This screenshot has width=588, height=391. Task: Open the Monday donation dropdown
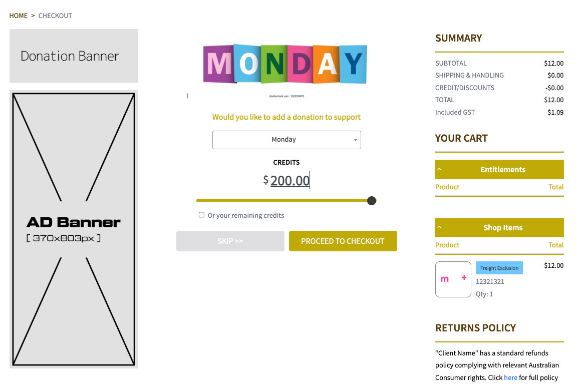click(283, 140)
